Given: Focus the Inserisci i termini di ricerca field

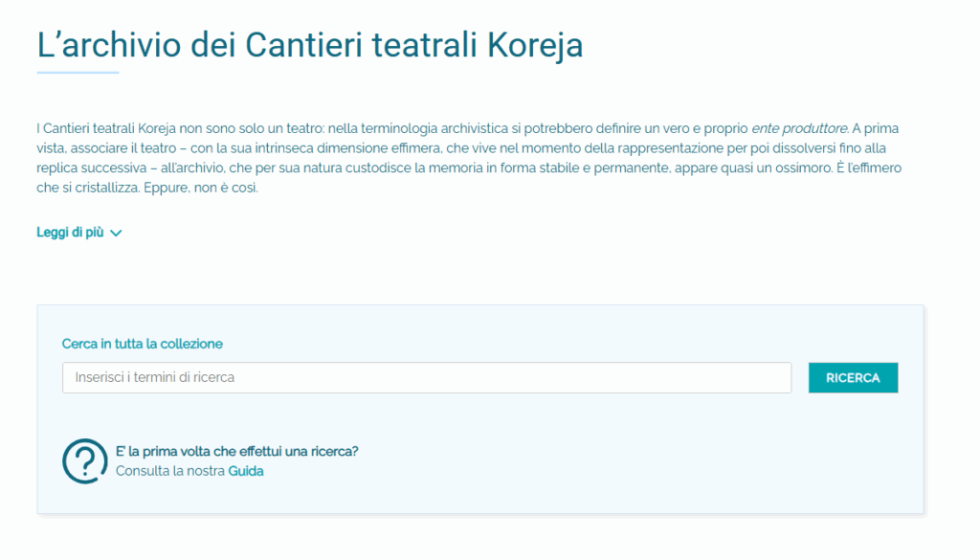Looking at the screenshot, I should click(x=426, y=377).
